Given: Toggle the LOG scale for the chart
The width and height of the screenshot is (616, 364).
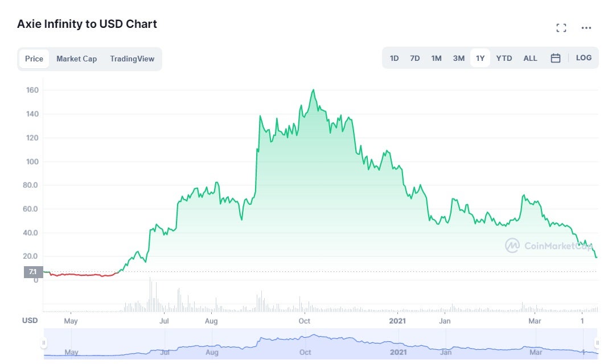Looking at the screenshot, I should pos(584,57).
